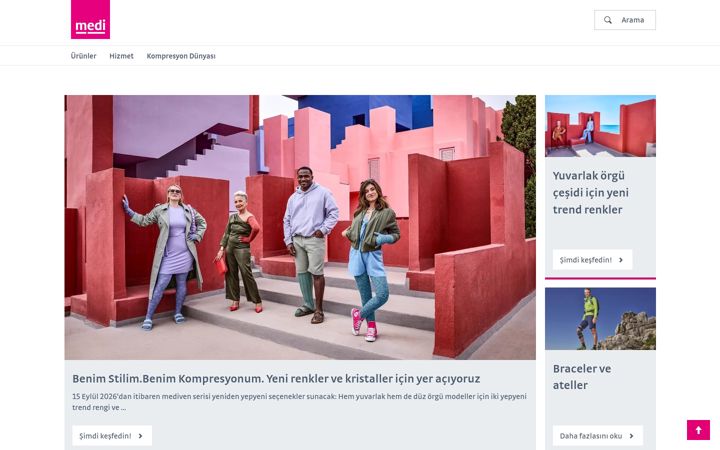Open the Yuvarlak örgü card thumbnail image
The width and height of the screenshot is (720, 450).
pyautogui.click(x=600, y=126)
